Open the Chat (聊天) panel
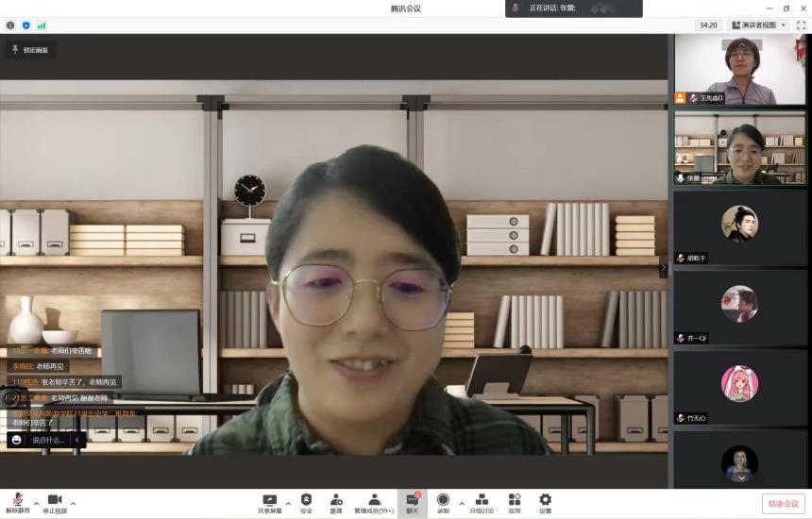 point(413,503)
